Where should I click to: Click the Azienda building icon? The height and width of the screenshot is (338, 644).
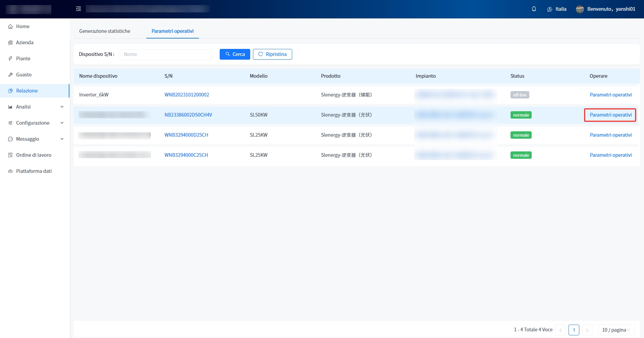click(10, 43)
